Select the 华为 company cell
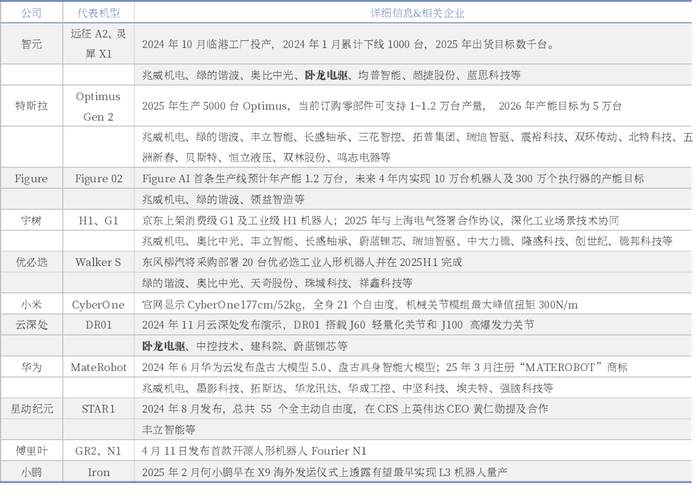The image size is (700, 504). [x=31, y=367]
